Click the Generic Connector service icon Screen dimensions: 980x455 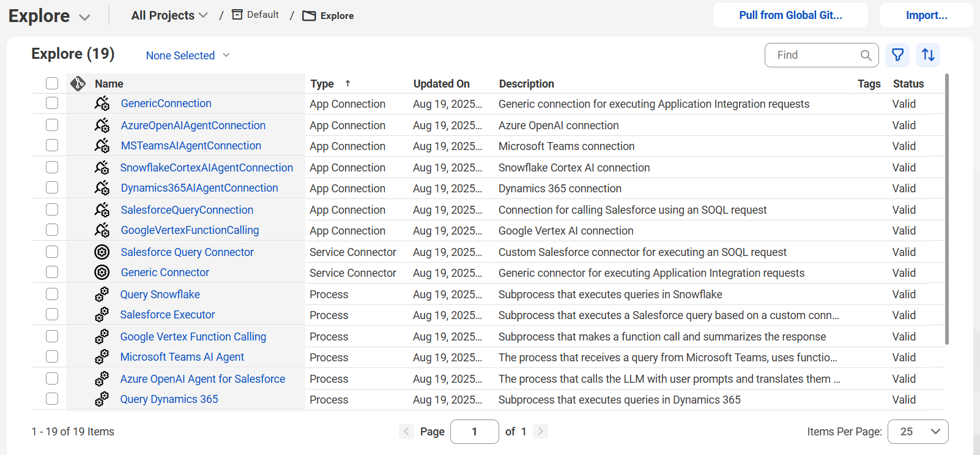click(102, 273)
